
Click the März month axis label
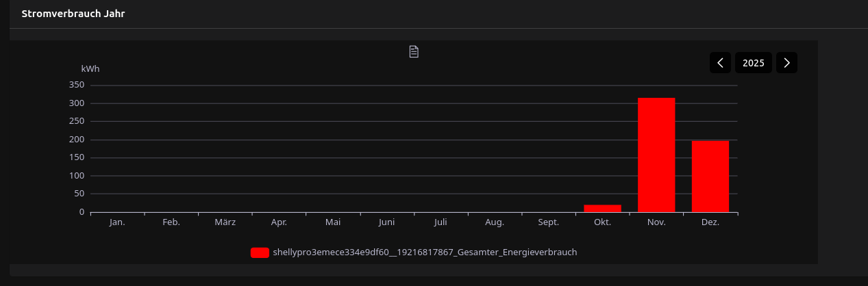[225, 222]
